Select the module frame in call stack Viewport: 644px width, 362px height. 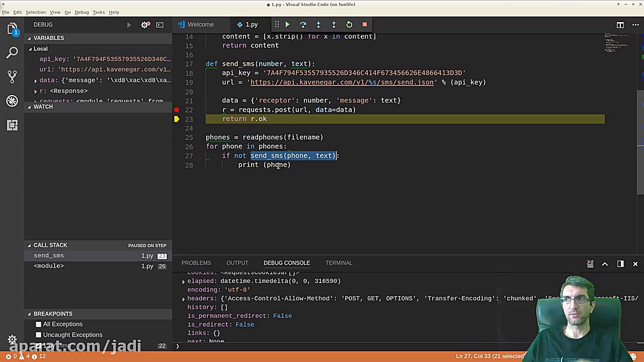(x=49, y=266)
